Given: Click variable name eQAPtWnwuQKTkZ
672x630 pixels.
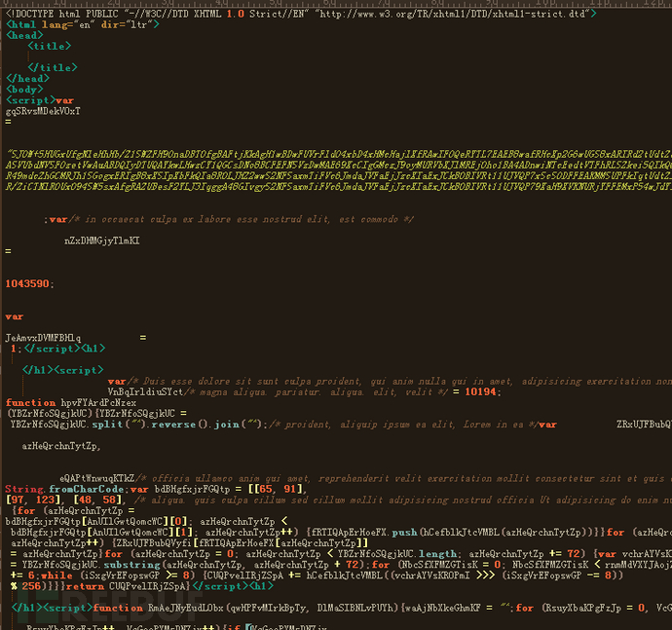Looking at the screenshot, I should [x=97, y=478].
